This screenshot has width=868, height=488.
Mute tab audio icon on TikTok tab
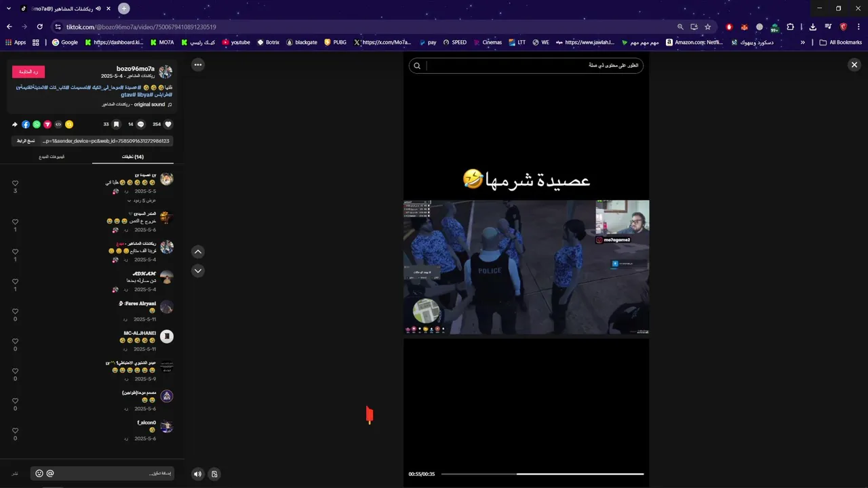point(98,9)
